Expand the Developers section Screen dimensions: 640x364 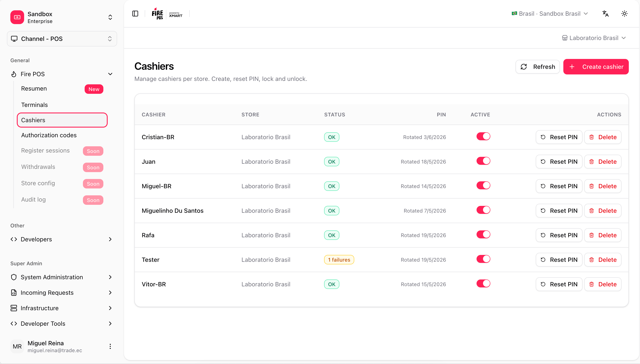click(62, 239)
